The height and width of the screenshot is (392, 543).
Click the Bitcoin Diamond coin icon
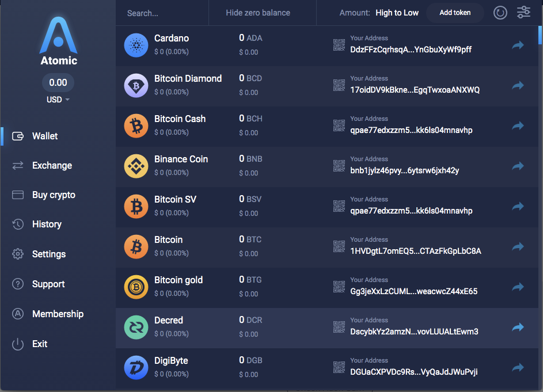(x=136, y=85)
